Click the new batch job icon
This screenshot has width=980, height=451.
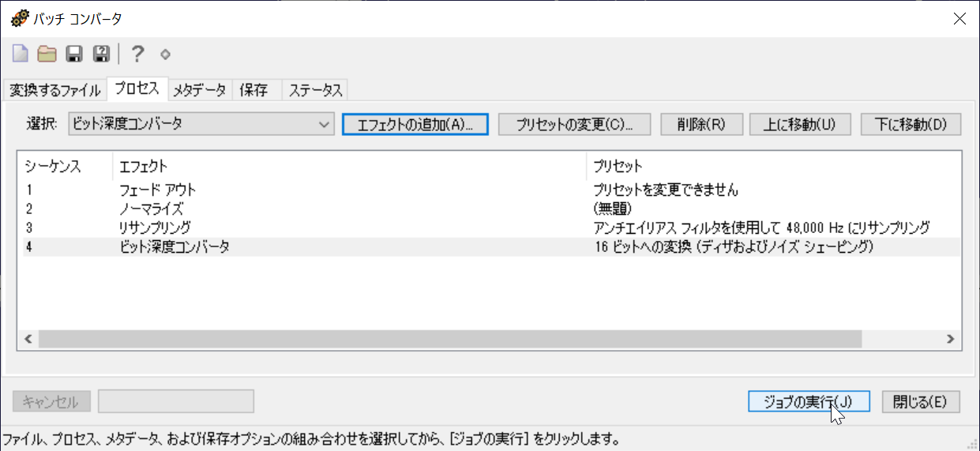pyautogui.click(x=20, y=54)
